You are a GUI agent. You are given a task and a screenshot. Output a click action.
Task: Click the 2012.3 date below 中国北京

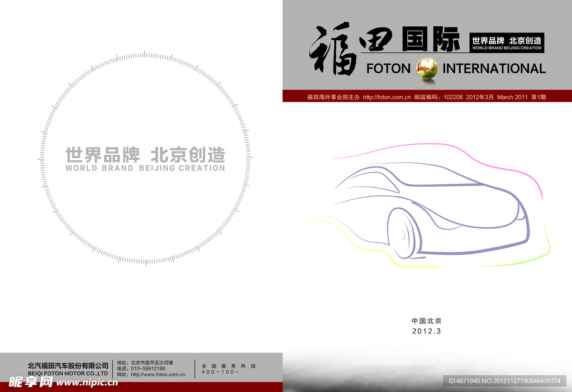click(x=426, y=331)
